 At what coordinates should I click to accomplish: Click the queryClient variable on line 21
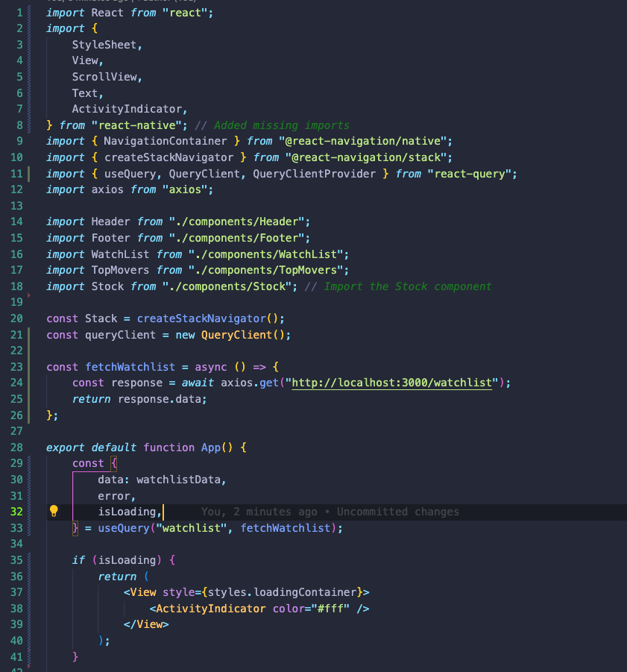[x=120, y=335]
